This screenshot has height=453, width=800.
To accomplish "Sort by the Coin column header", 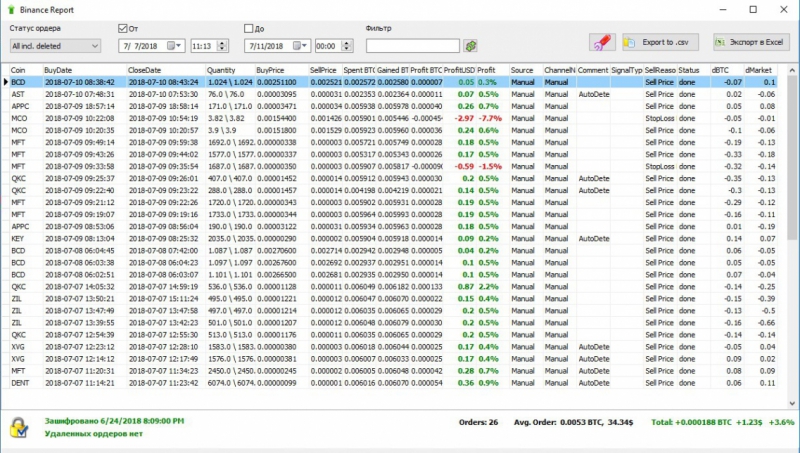I will (x=24, y=70).
